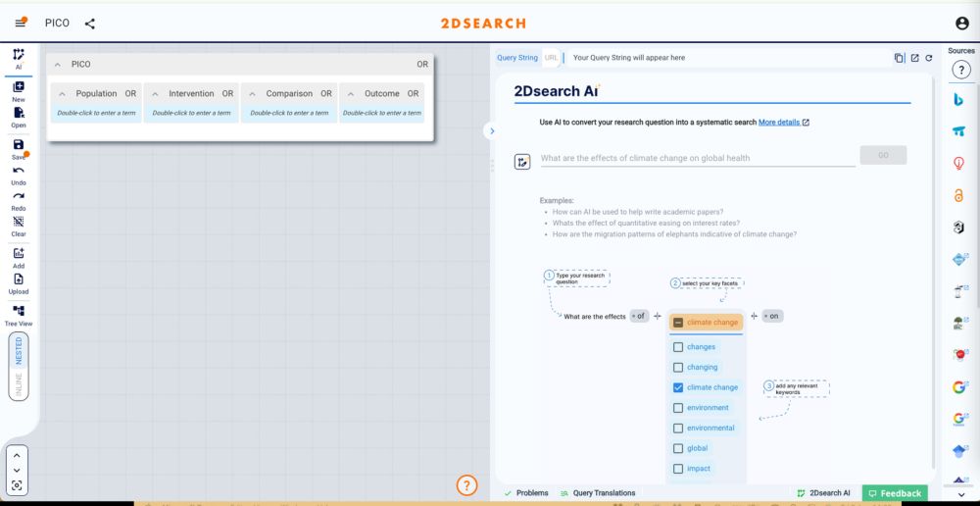Viewport: 980px width, 506px height.
Task: Create a New search from the sidebar
Action: coord(18,92)
